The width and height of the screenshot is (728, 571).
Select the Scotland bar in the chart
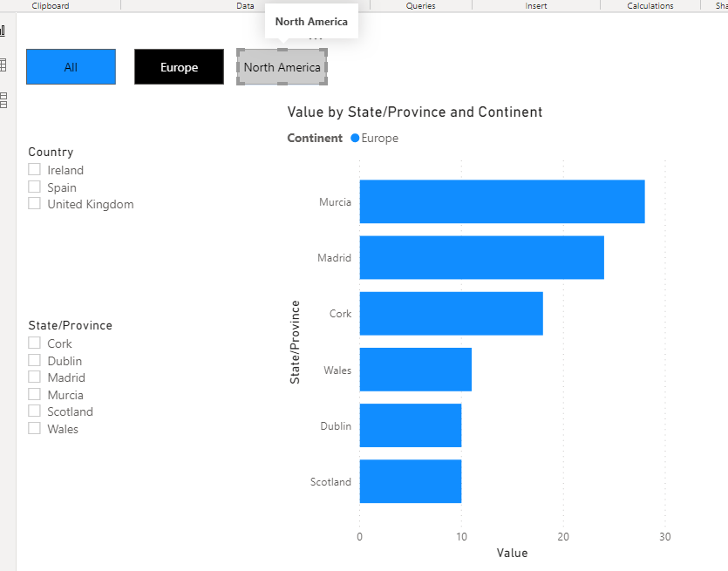pos(410,481)
